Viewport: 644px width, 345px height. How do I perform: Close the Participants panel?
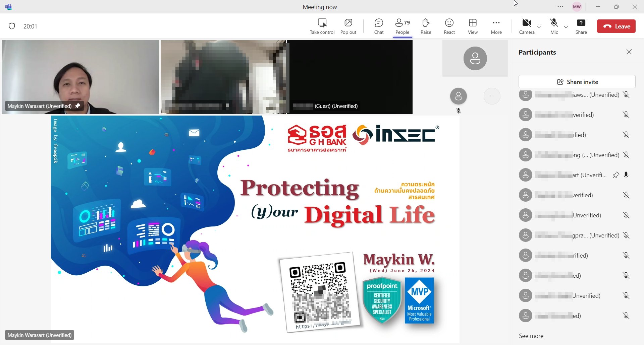click(629, 52)
